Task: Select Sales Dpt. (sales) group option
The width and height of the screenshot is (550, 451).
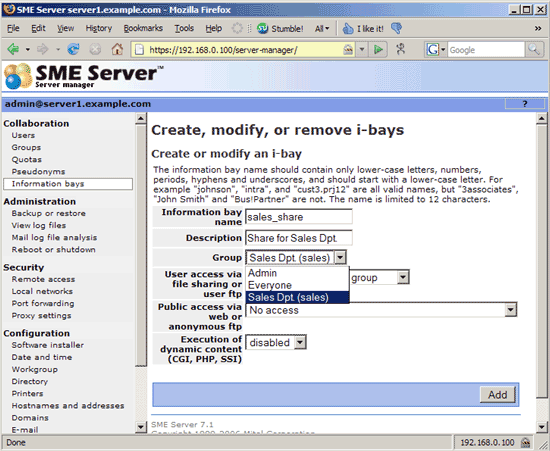Action: coord(297,297)
